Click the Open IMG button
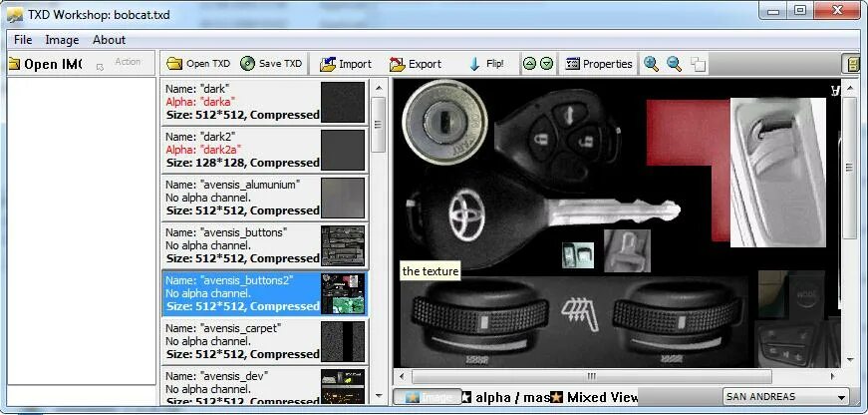Viewport: 868px width, 415px height. tap(46, 64)
